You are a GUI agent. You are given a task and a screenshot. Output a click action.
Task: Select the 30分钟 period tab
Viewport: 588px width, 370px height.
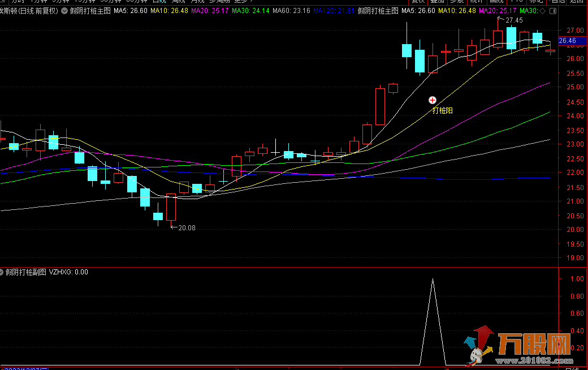[111, 1]
